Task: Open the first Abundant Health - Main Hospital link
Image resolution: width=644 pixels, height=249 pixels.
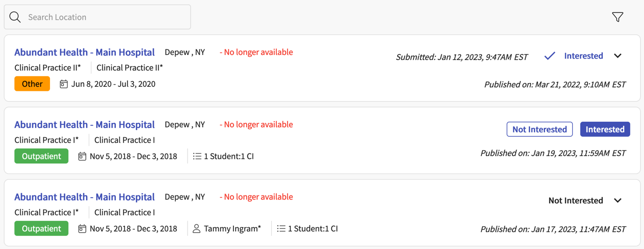Action: click(x=84, y=52)
